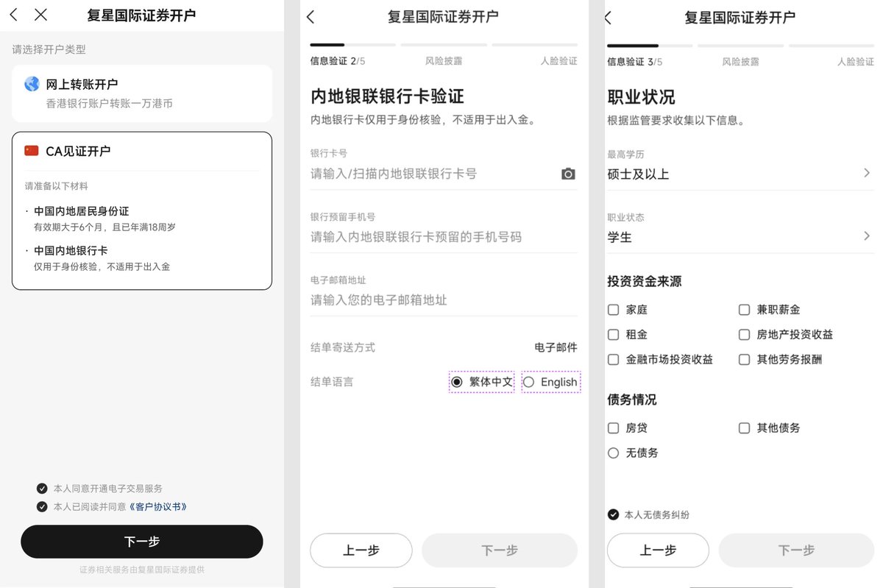Tap 人脸验证 step label on middle screen
This screenshot has height=588, width=883.
pyautogui.click(x=558, y=61)
